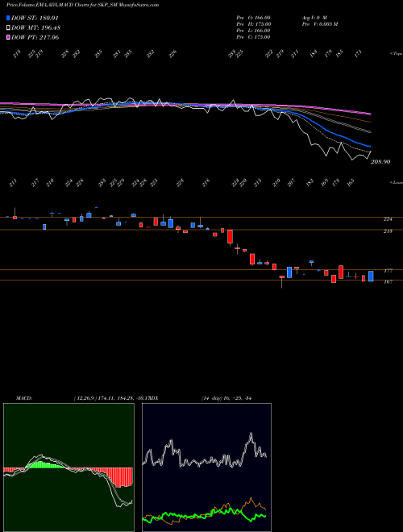This screenshot has width=403, height=532.
Task: Select the DOW MT: 196.48 legend label
Action: 36,28
